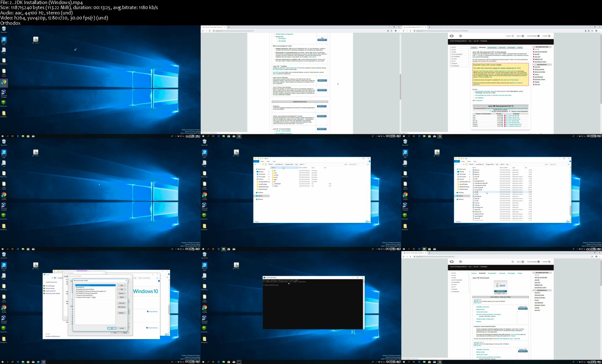Open Overview tab on Oracle page, 00:04:10 frame

pos(474,48)
